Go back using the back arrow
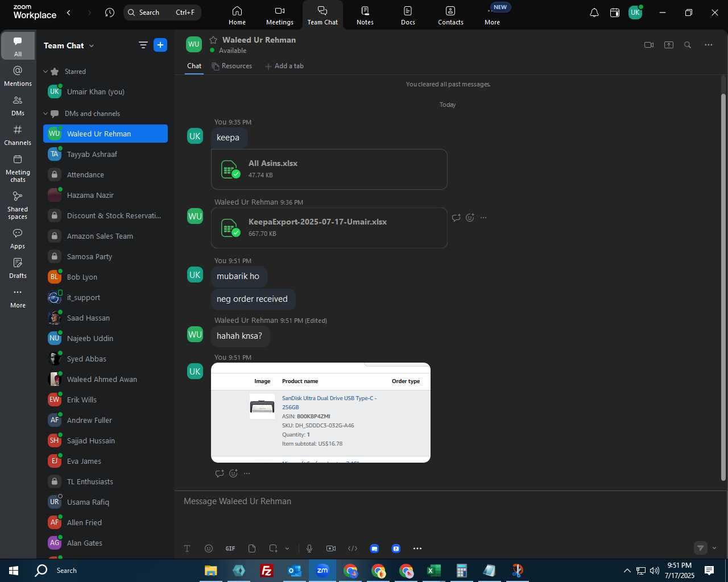The image size is (728, 582). [69, 13]
